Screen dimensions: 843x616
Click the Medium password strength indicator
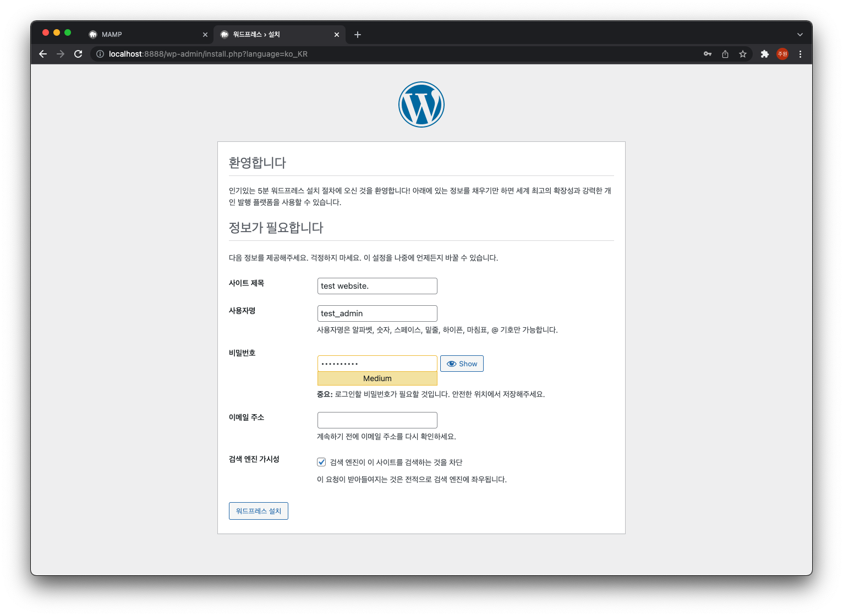pyautogui.click(x=377, y=378)
